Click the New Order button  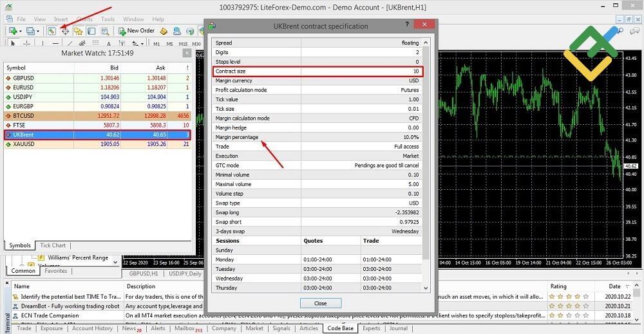tap(136, 31)
